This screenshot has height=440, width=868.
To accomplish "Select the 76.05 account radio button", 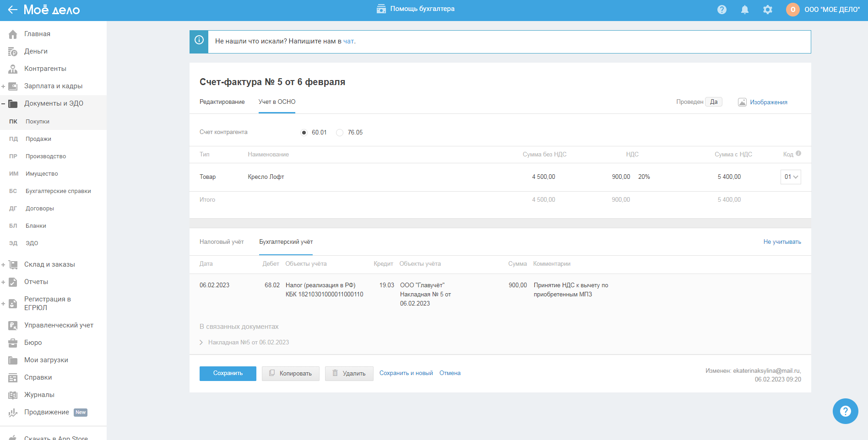I will click(340, 133).
